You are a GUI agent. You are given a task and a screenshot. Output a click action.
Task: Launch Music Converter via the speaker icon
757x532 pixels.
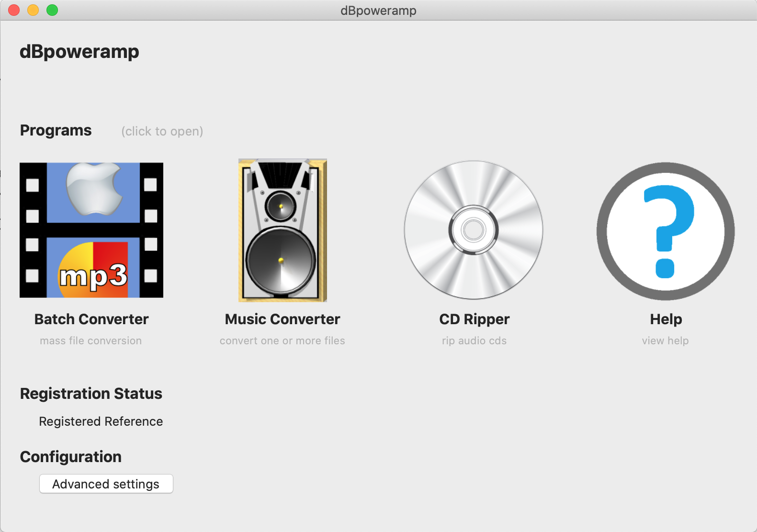pos(282,230)
